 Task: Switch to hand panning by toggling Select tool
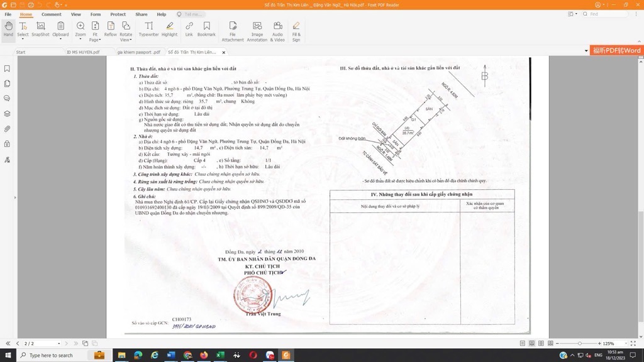click(23, 25)
